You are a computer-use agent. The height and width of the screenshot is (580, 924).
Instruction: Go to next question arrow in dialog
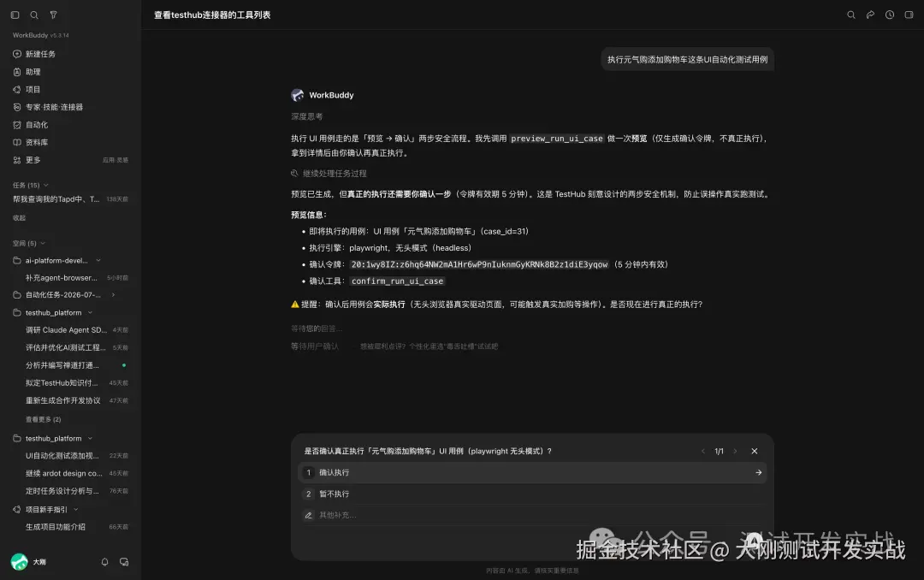point(735,451)
